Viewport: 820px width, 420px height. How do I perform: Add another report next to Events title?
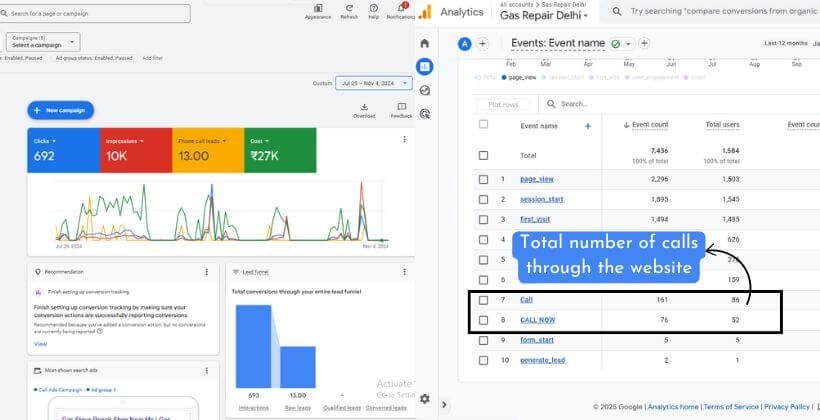click(x=644, y=43)
